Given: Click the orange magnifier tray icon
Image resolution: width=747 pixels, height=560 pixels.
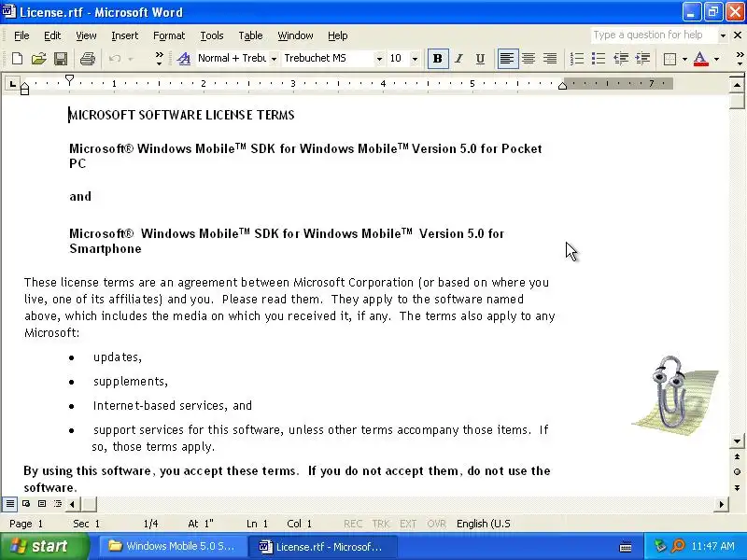Looking at the screenshot, I should [x=678, y=546].
